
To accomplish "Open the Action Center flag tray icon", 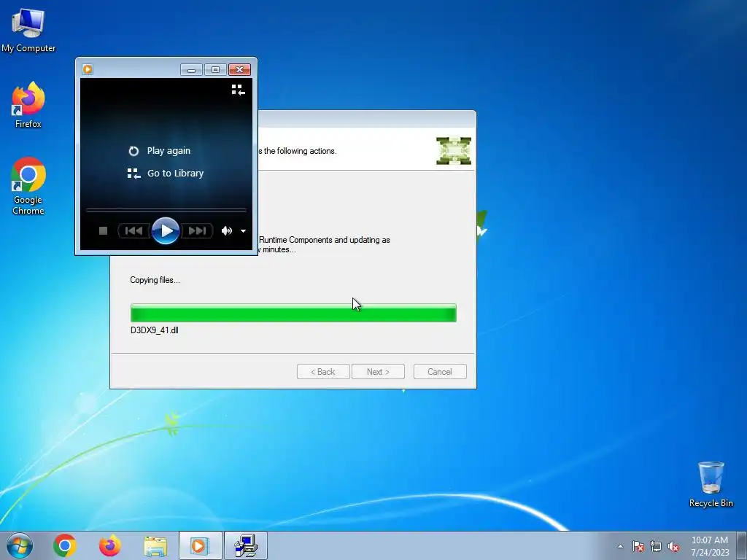I will (x=638, y=546).
